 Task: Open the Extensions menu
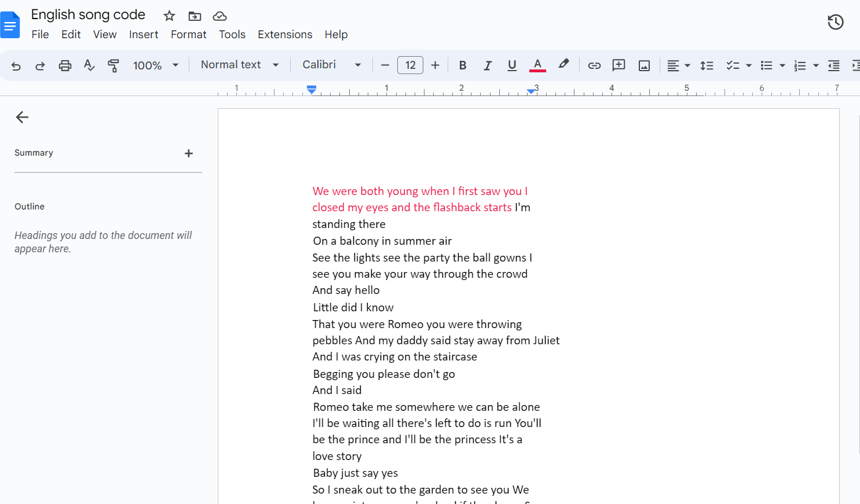pos(285,34)
